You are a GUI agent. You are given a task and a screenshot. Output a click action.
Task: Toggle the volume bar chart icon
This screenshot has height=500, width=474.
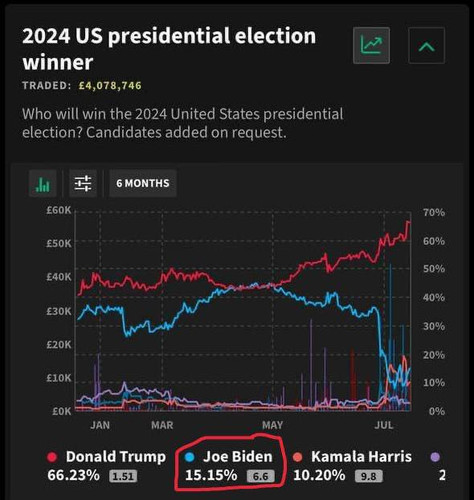pos(43,183)
